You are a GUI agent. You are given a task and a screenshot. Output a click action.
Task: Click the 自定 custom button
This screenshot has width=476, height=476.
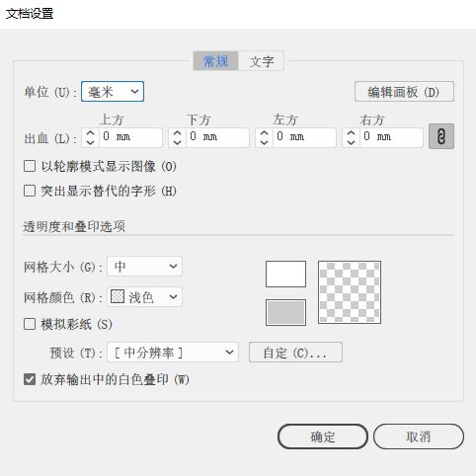pos(295,353)
